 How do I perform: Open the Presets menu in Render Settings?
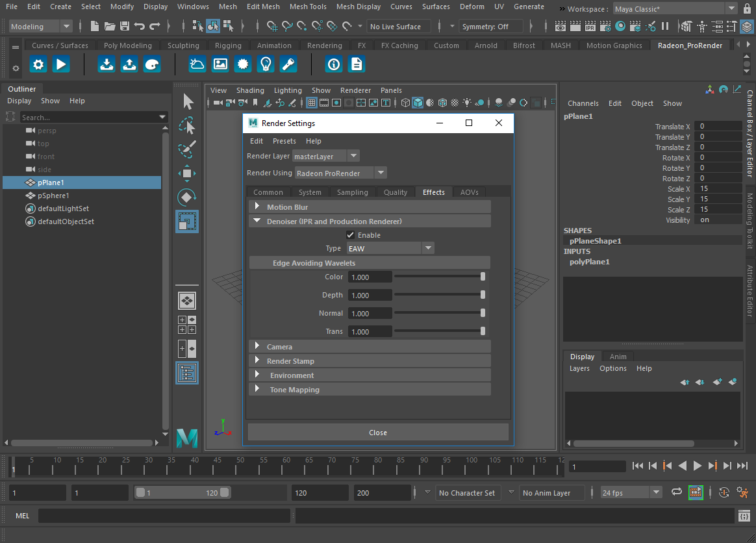284,141
